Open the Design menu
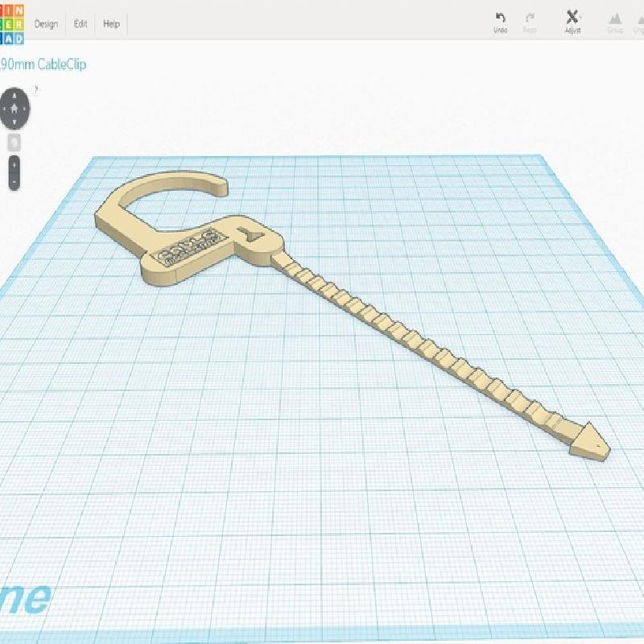Image resolution: width=644 pixels, height=644 pixels. tap(46, 24)
